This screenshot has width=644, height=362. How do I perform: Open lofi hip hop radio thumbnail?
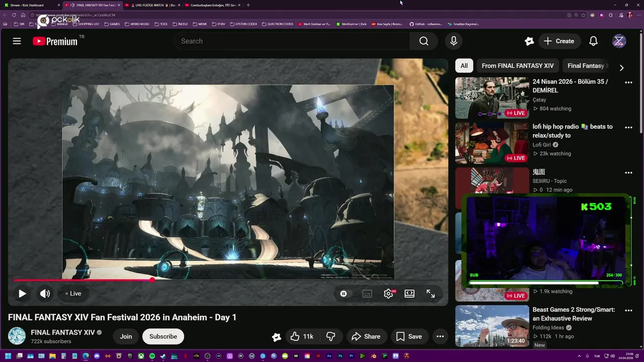click(492, 143)
